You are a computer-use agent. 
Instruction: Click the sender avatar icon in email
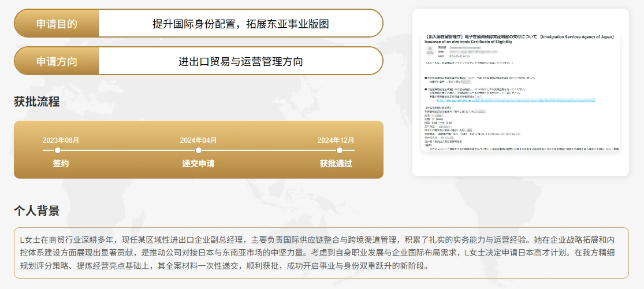429,51
